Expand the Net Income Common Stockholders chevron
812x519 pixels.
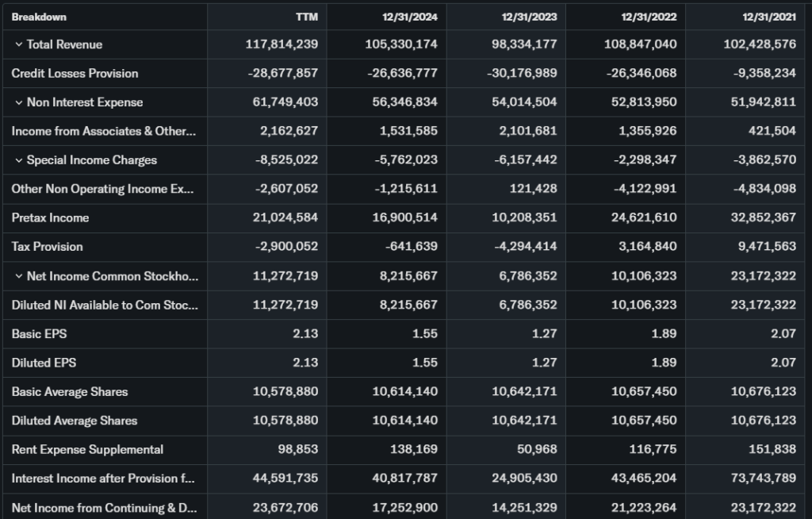[18, 276]
